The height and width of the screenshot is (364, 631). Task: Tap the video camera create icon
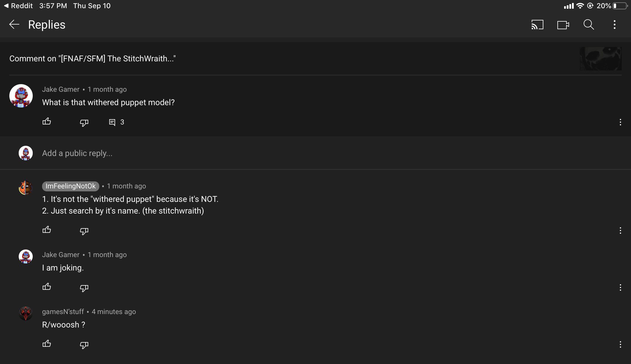[x=563, y=25]
